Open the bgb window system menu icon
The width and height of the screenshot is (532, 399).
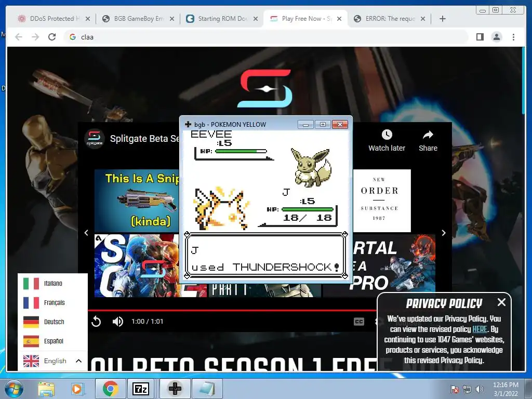point(188,124)
